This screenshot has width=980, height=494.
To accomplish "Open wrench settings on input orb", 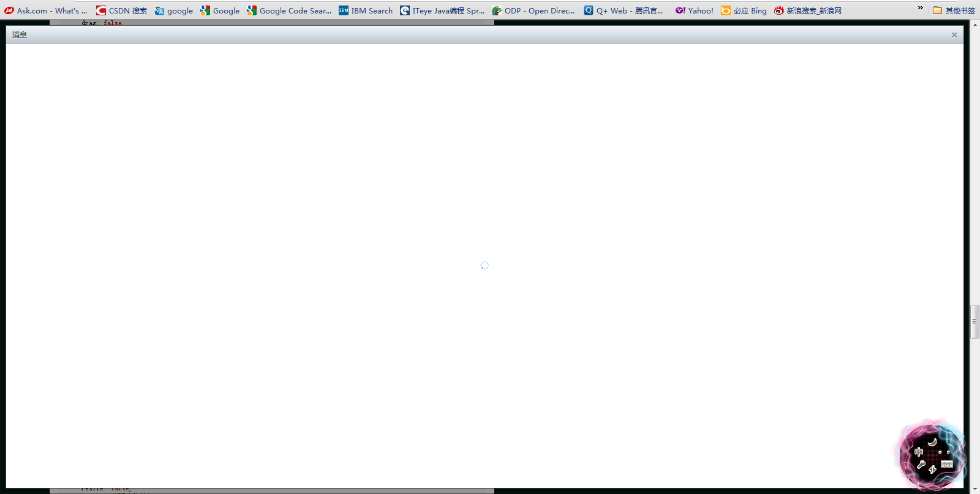I will pos(921,465).
